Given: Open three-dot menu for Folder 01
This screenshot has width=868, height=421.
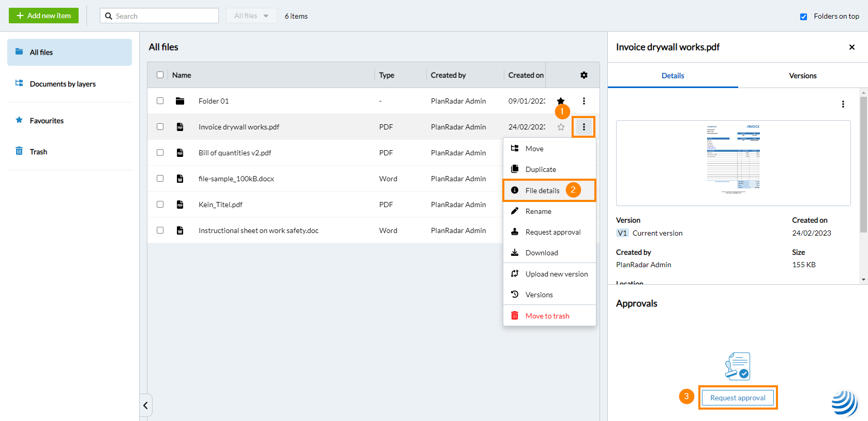Looking at the screenshot, I should coord(583,101).
